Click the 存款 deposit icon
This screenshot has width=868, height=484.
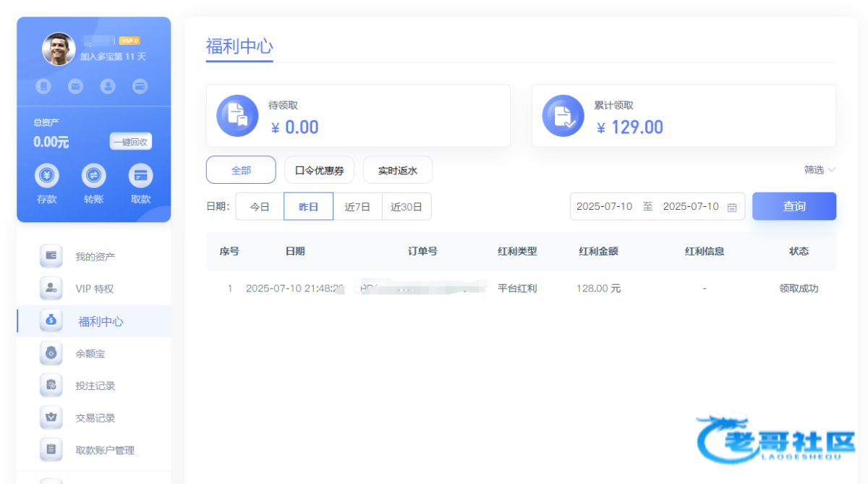(x=47, y=176)
